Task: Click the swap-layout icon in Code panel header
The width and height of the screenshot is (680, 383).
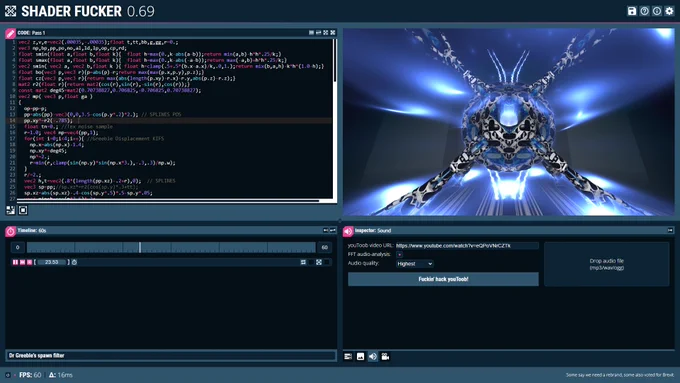Action: pyautogui.click(x=318, y=33)
